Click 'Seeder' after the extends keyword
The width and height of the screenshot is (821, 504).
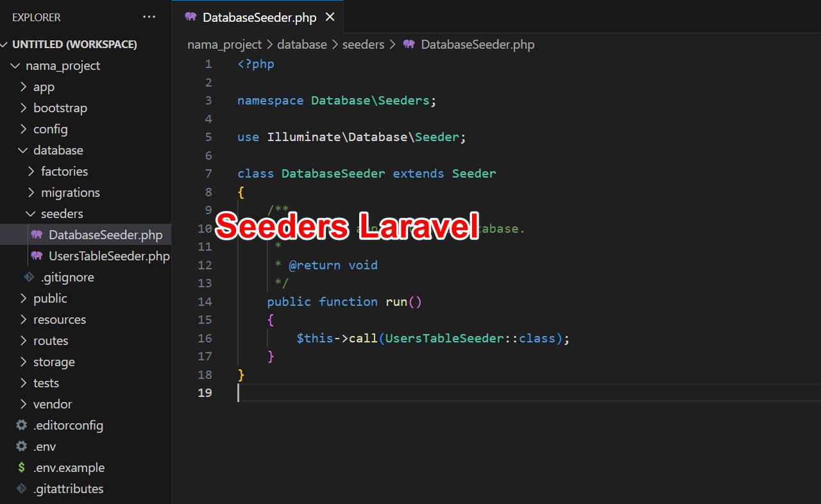474,174
